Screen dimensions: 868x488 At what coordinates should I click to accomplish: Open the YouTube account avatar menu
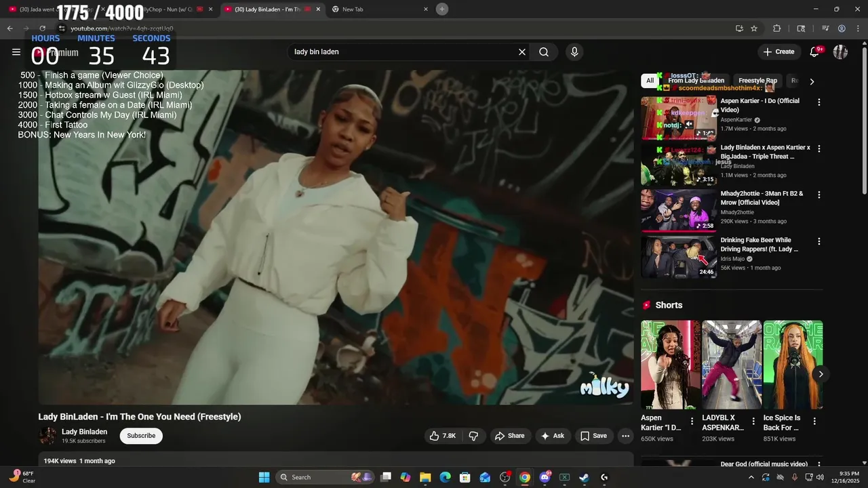[841, 52]
